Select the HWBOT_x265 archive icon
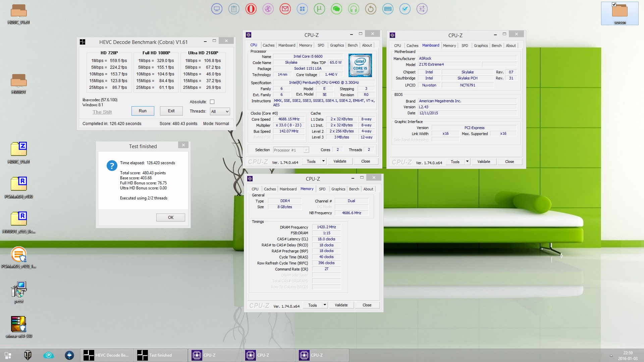 tap(18, 223)
